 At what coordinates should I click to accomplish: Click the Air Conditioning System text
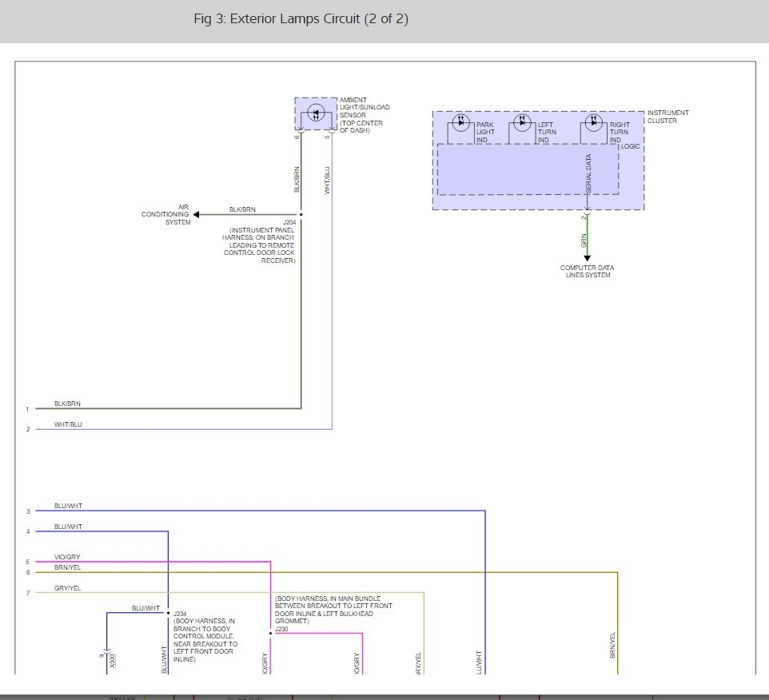click(166, 214)
